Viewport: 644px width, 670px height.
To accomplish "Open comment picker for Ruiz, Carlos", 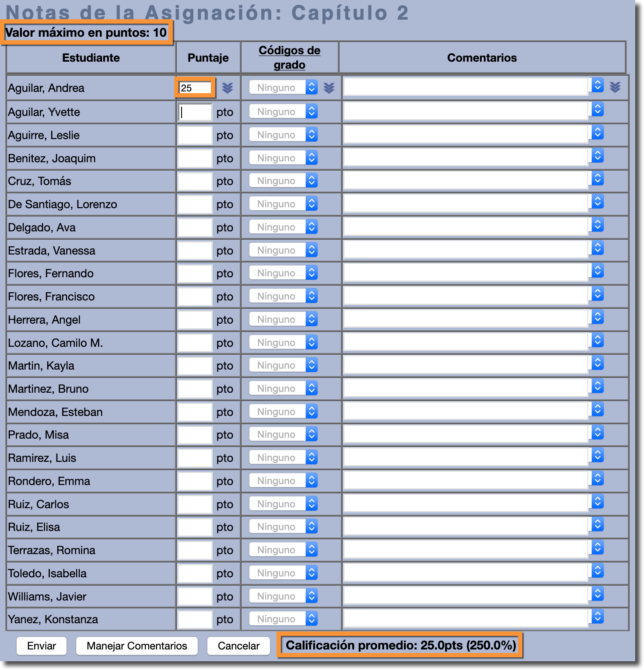I will 598,502.
